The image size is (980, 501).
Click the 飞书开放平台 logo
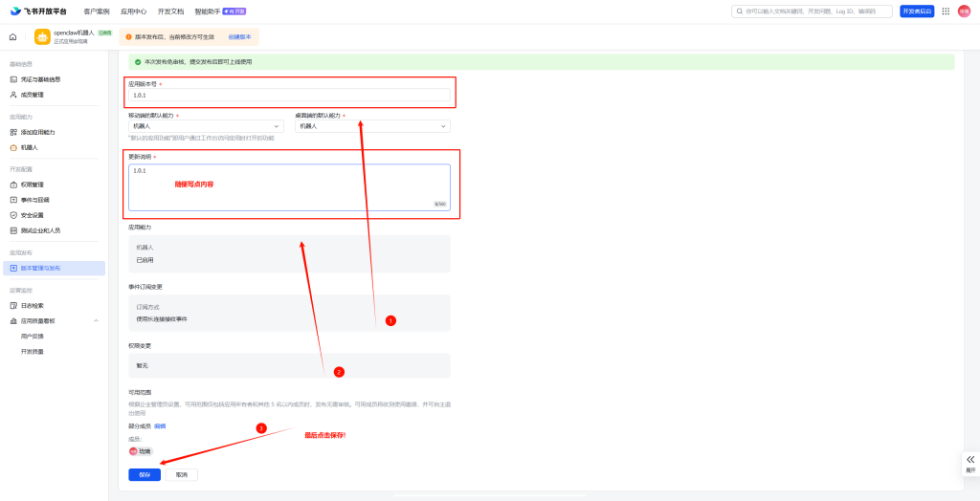(x=38, y=11)
